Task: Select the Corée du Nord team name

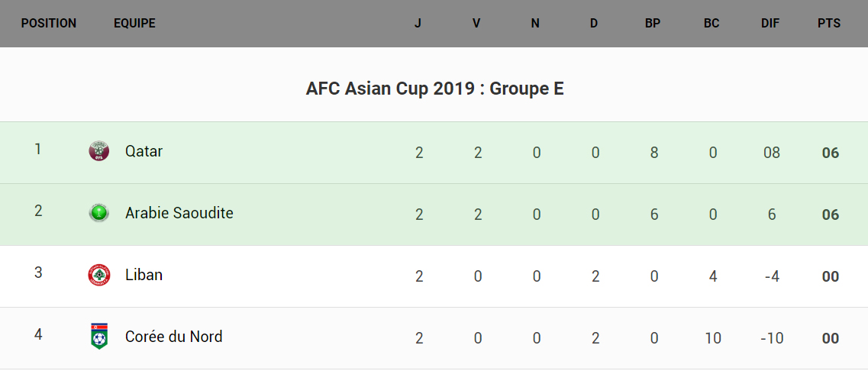Action: tap(173, 337)
